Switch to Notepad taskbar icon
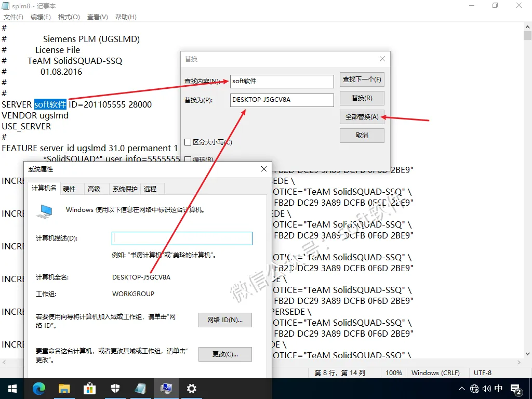Viewport: 532px width, 399px height. tap(140, 389)
